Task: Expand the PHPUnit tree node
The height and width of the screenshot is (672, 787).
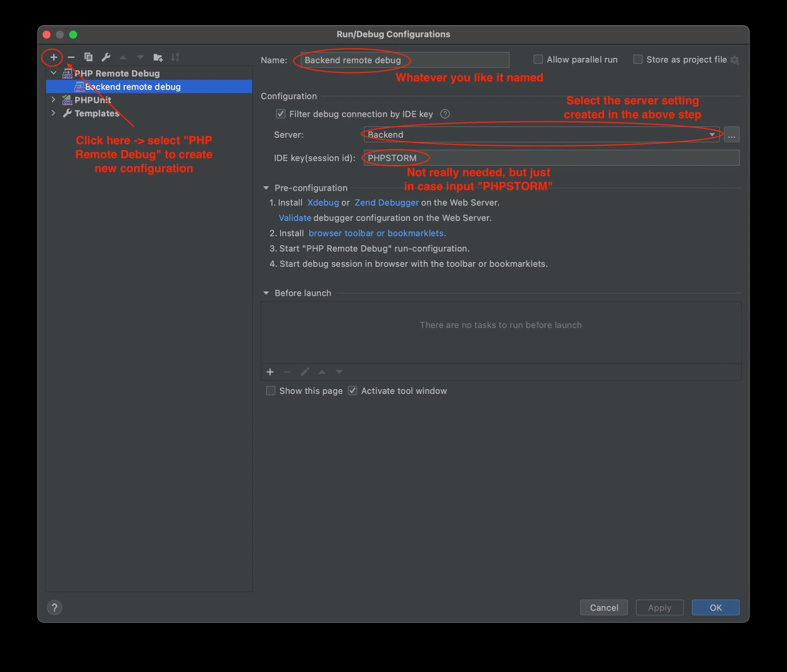Action: [54, 99]
